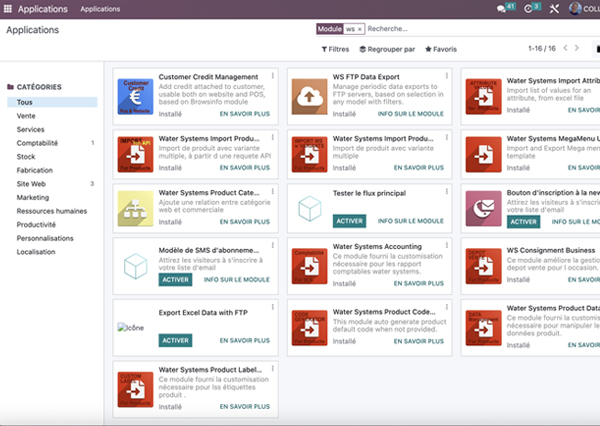This screenshot has width=600, height=426.
Task: Click the Product Category hierarchy icon
Action: pos(135,208)
